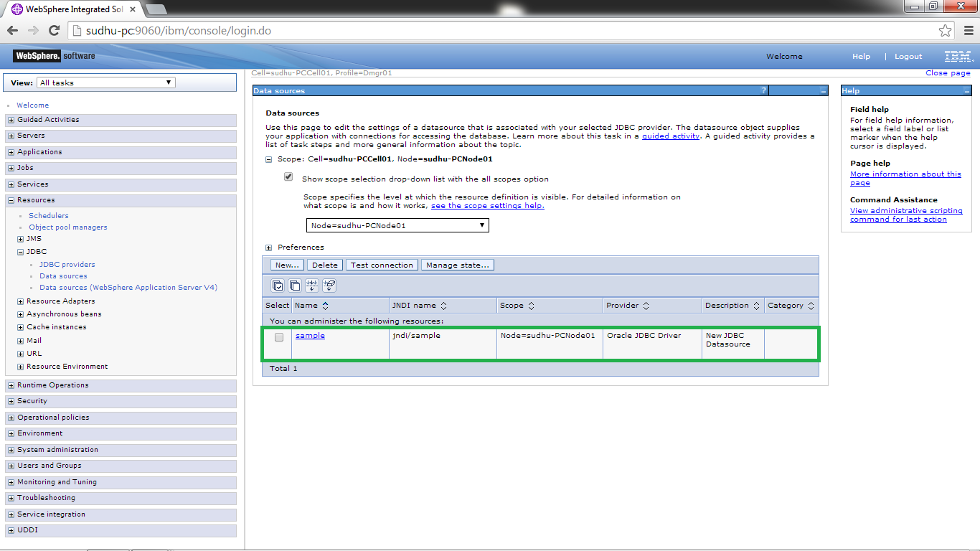Click the 'Select all items' icon above the table
The width and height of the screenshot is (980, 551).
coord(278,285)
